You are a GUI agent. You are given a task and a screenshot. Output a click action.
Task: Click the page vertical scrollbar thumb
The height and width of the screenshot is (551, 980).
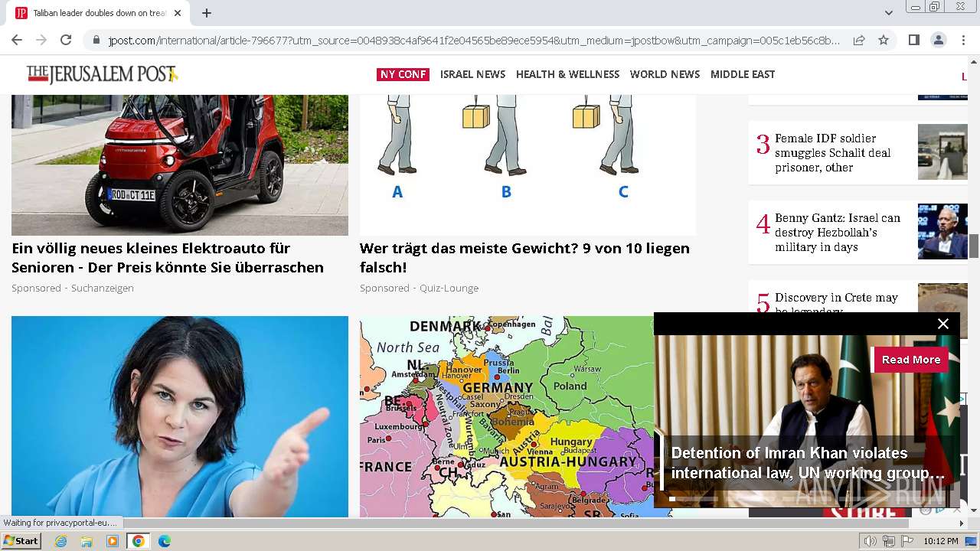(x=974, y=246)
